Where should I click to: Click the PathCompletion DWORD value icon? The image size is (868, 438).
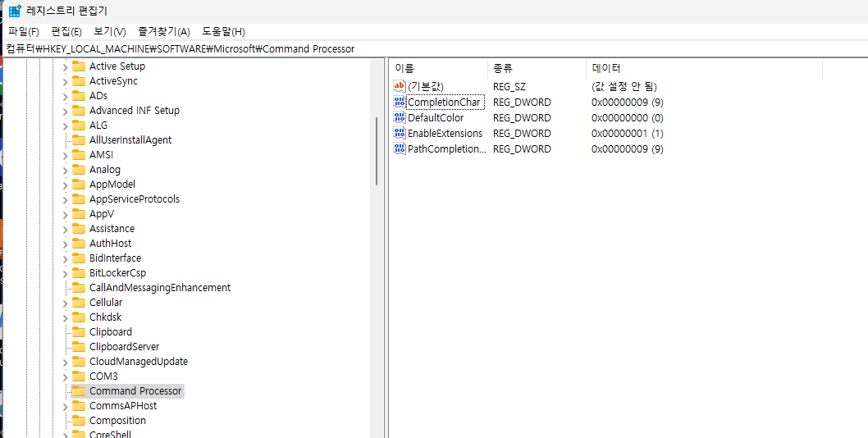coord(399,148)
